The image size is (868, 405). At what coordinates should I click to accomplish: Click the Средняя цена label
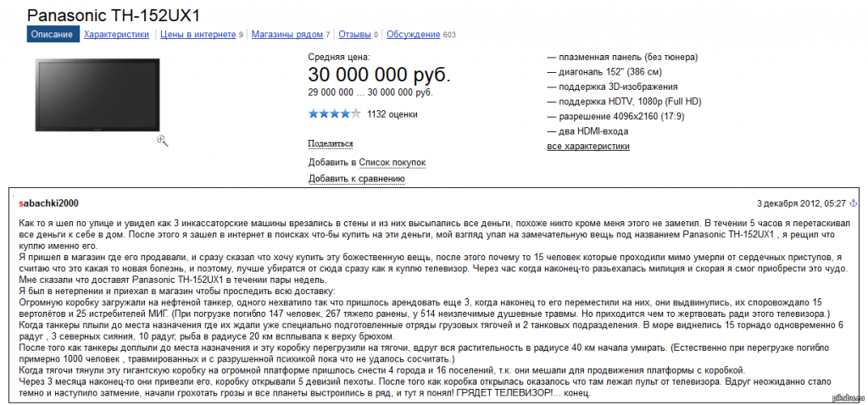click(339, 57)
